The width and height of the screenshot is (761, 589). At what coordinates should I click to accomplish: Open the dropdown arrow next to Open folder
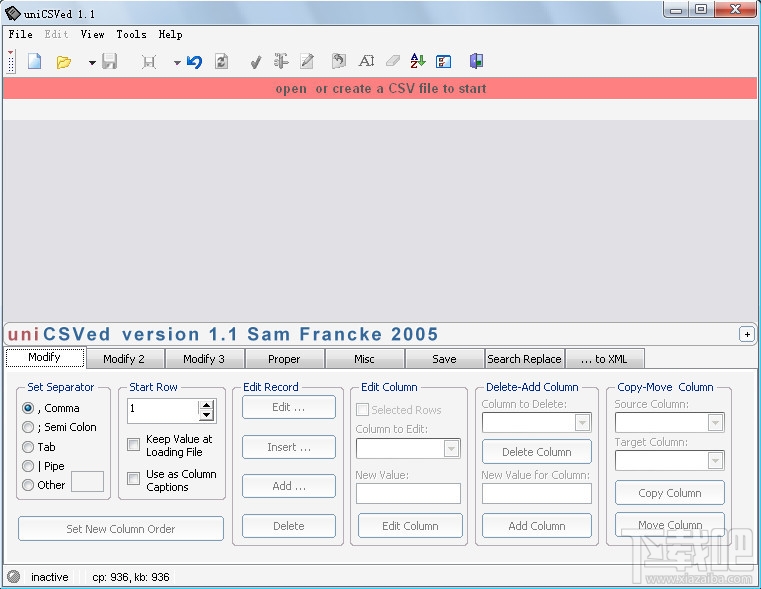coord(92,63)
